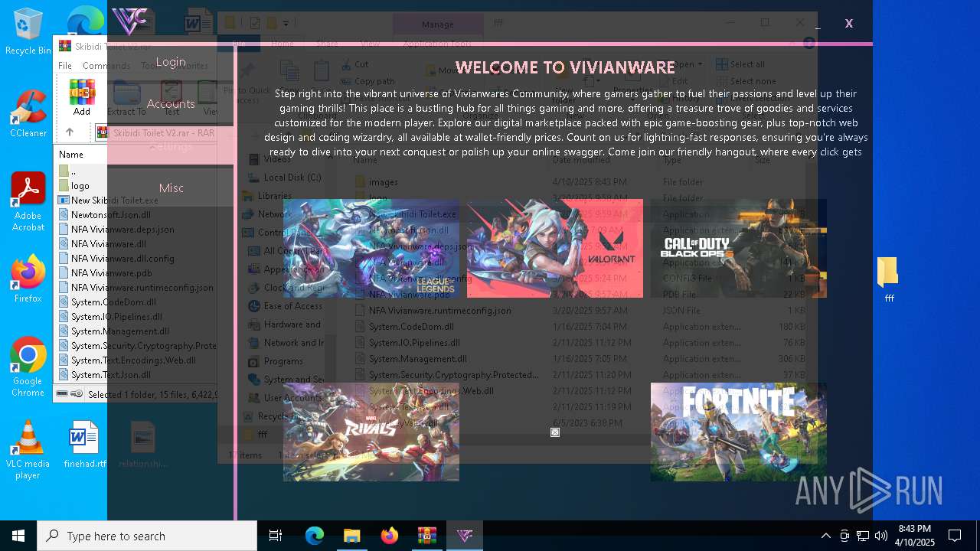The image size is (980, 551).
Task: Open File Explorer from the taskbar
Action: [351, 536]
